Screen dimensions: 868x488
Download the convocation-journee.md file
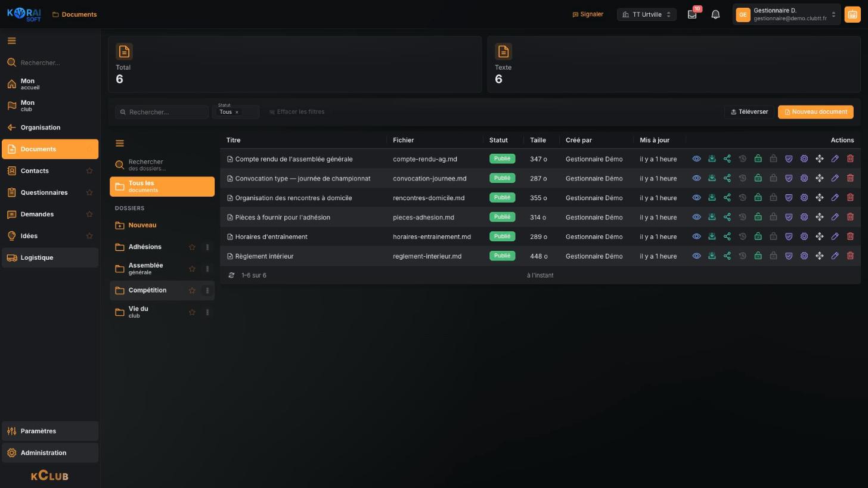pyautogui.click(x=712, y=179)
